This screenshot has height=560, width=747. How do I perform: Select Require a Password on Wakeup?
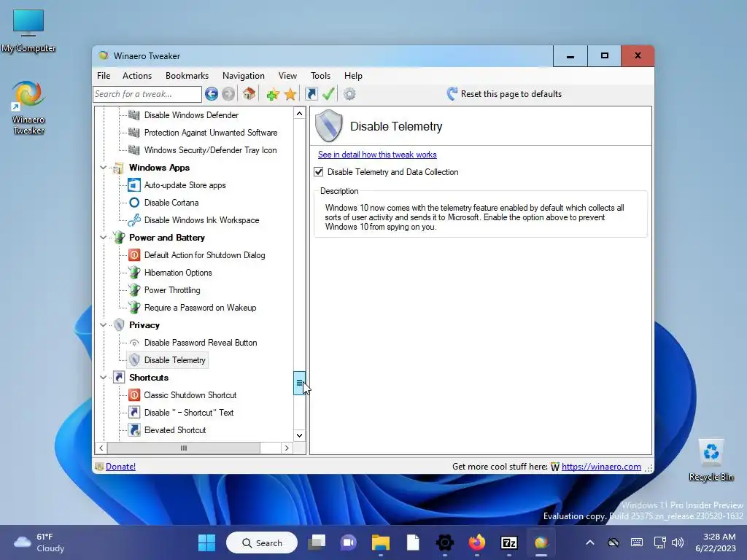coord(200,308)
